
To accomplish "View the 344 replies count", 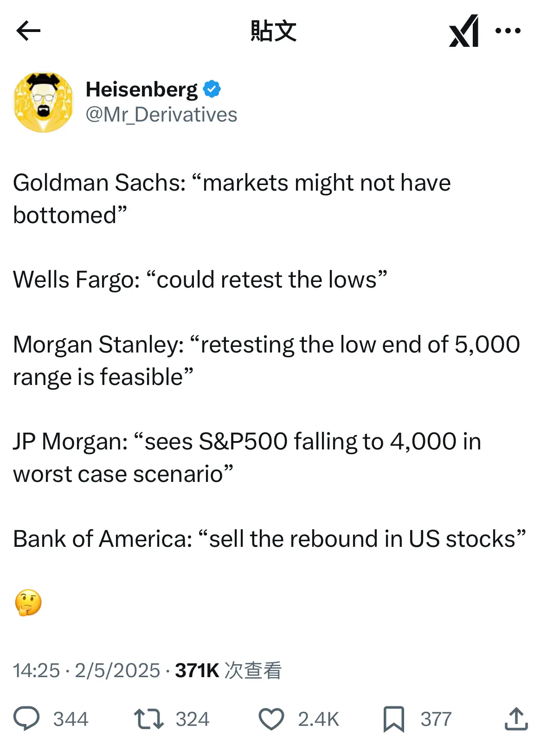I will [x=71, y=719].
